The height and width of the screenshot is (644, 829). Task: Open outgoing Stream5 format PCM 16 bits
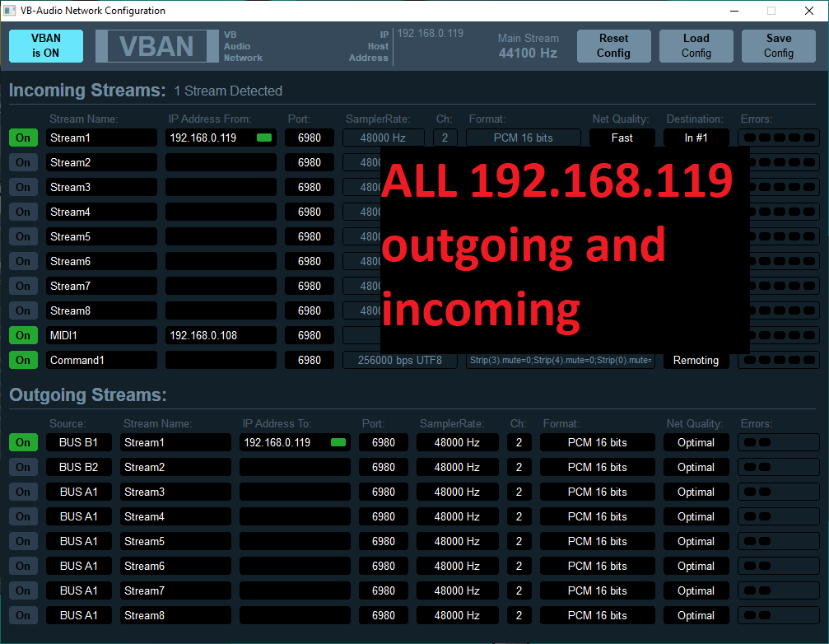598,541
